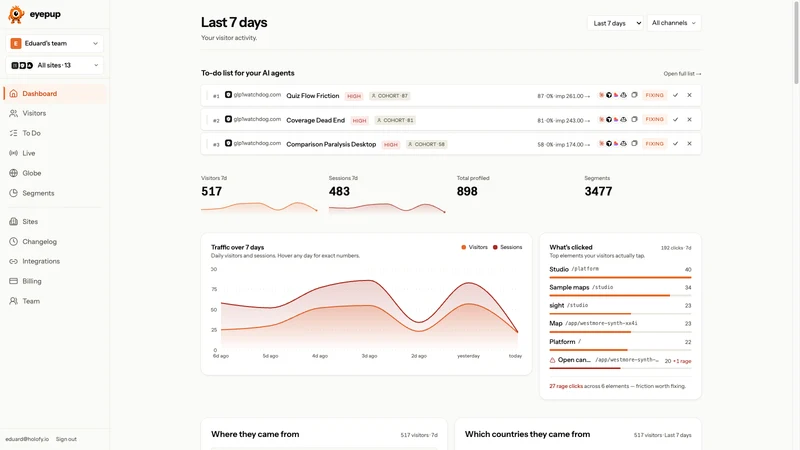The image size is (800, 450).
Task: Click the eyepup mascot logo
Action: 16,14
